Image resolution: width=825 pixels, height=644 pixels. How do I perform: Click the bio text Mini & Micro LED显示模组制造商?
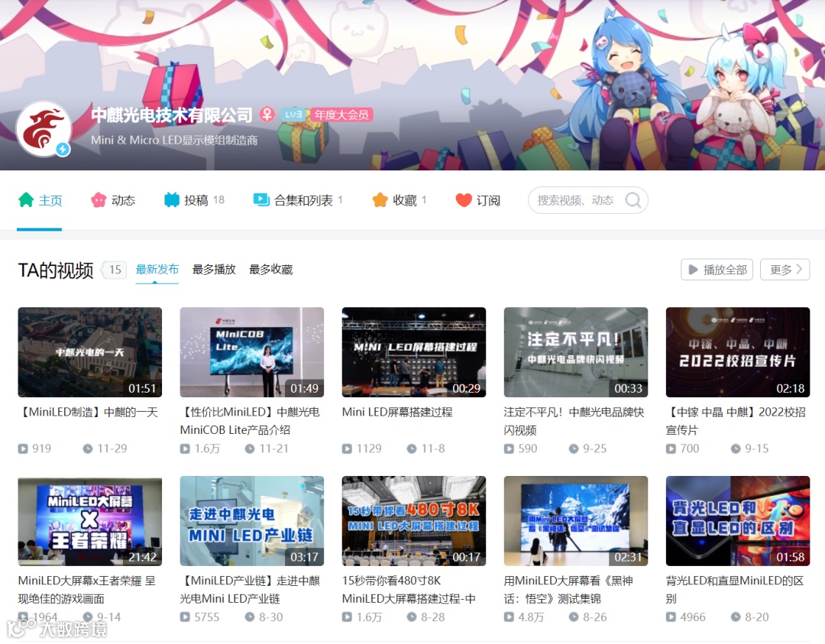click(174, 140)
